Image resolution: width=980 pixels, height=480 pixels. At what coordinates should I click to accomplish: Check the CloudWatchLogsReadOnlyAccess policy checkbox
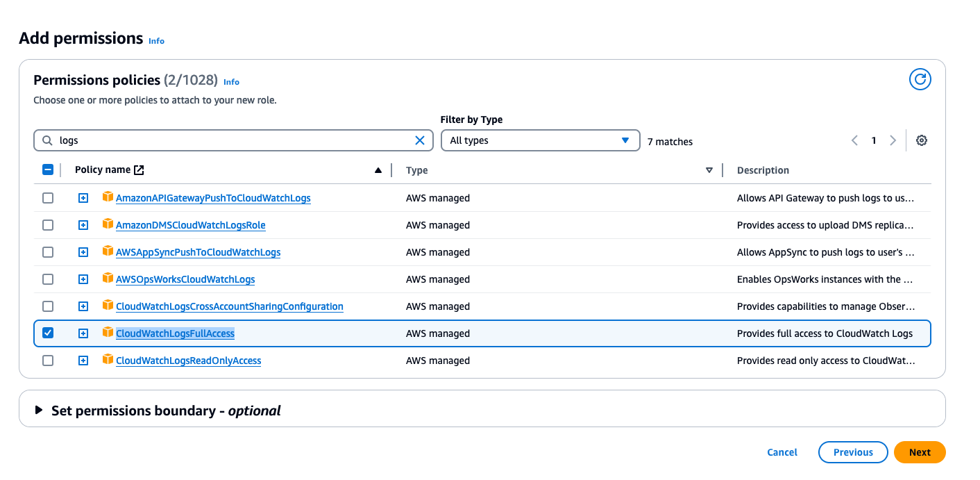tap(48, 361)
